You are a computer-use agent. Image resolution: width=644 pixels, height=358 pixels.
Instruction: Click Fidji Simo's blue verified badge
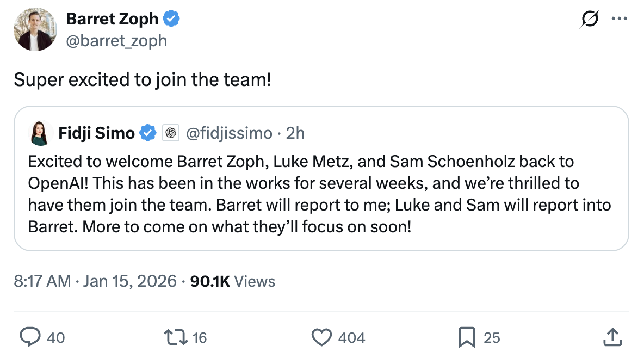[x=148, y=133]
